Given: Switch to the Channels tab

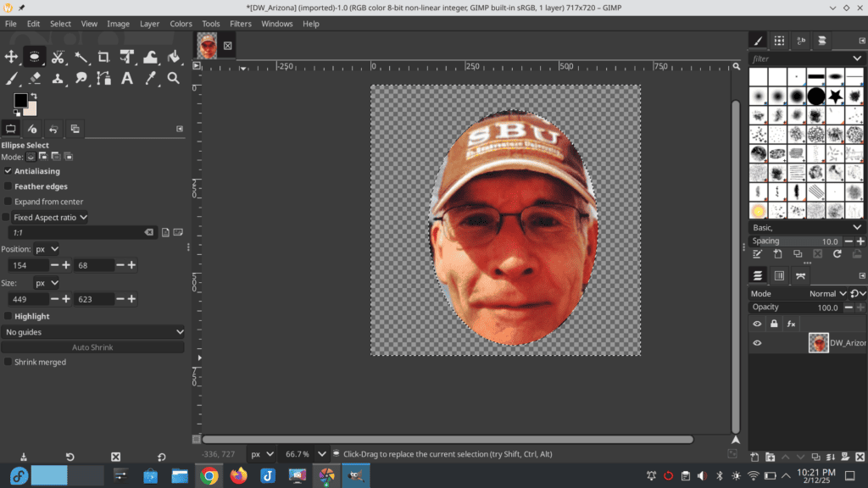Looking at the screenshot, I should coord(779,275).
